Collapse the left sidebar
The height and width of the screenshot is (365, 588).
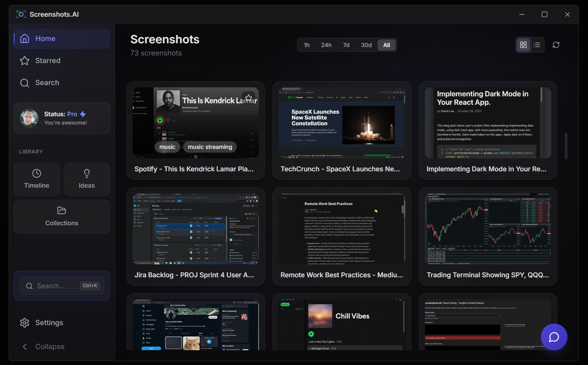click(x=49, y=346)
